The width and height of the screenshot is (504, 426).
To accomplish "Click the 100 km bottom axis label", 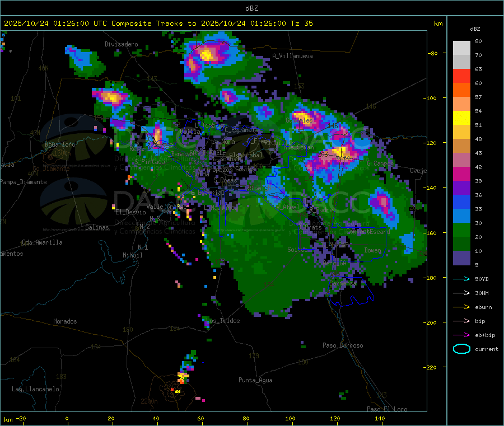I will click(x=290, y=418).
